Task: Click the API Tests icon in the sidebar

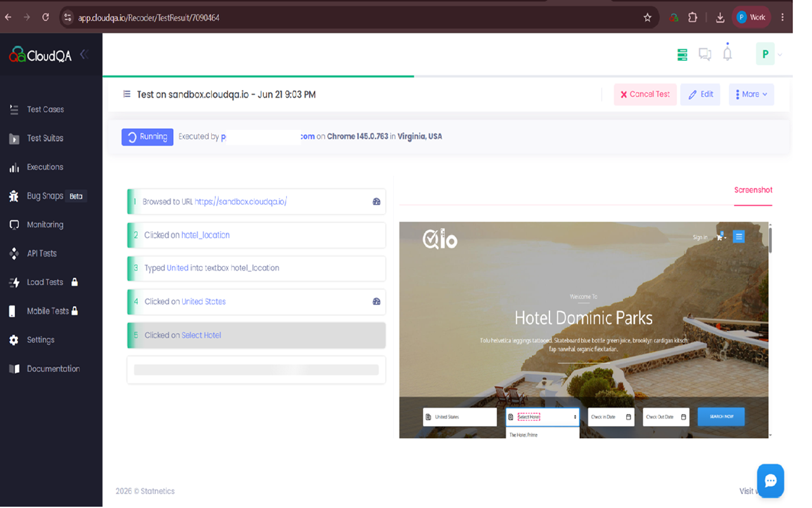Action: click(14, 253)
